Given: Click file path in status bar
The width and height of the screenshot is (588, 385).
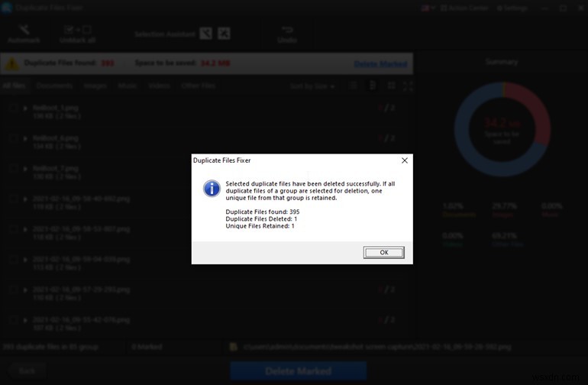Looking at the screenshot, I should pos(377,347).
